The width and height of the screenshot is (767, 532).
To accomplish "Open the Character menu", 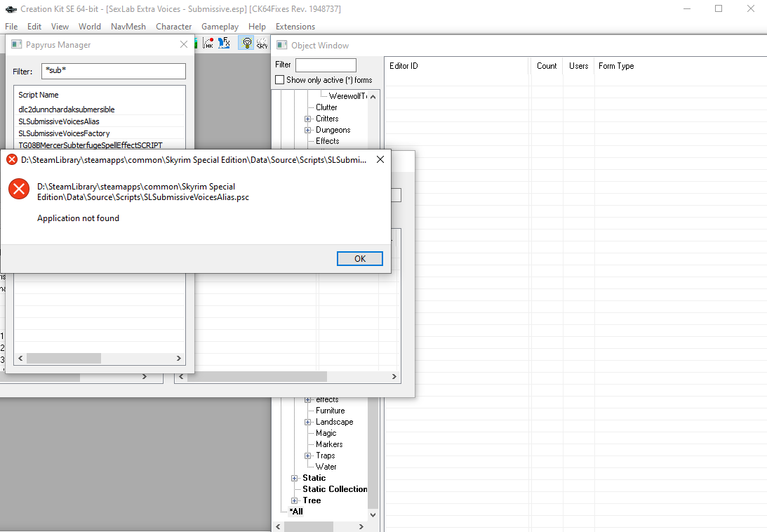I will click(x=173, y=27).
